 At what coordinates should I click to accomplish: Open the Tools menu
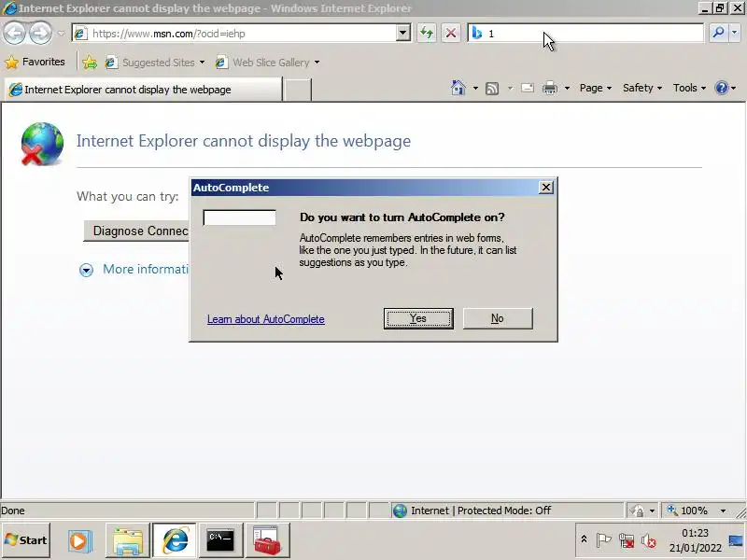click(x=689, y=88)
